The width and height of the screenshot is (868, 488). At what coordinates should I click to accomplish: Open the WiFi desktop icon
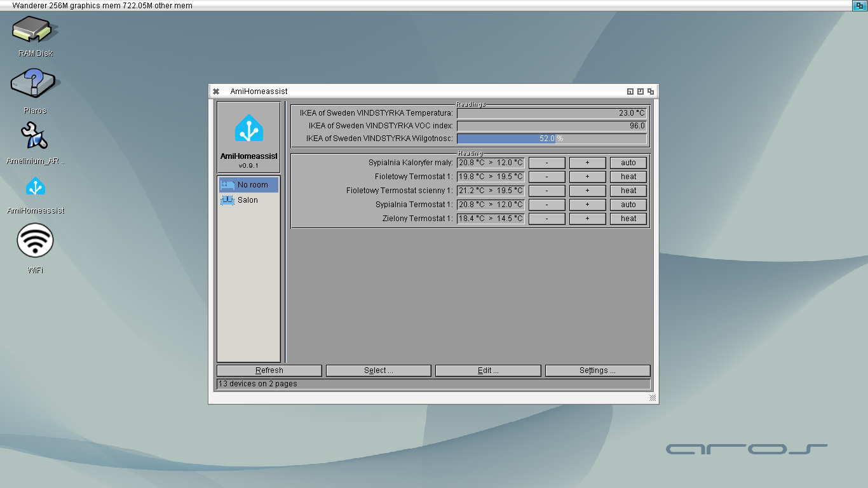point(36,241)
